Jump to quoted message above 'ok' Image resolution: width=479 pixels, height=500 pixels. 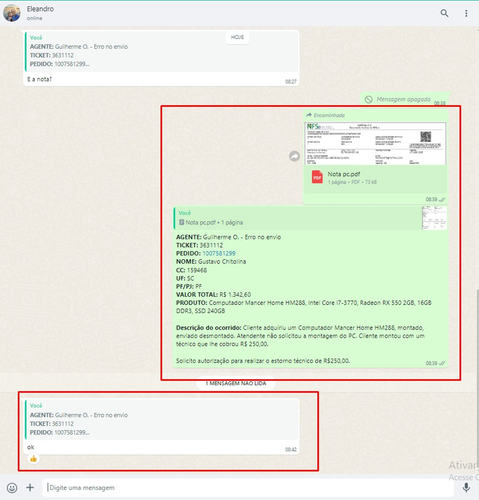(x=162, y=420)
